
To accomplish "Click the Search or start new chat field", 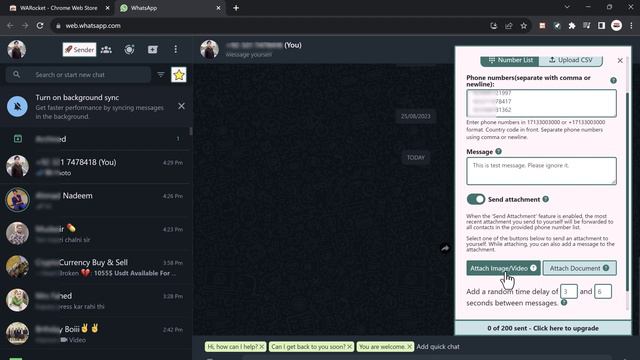I will pyautogui.click(x=78, y=75).
